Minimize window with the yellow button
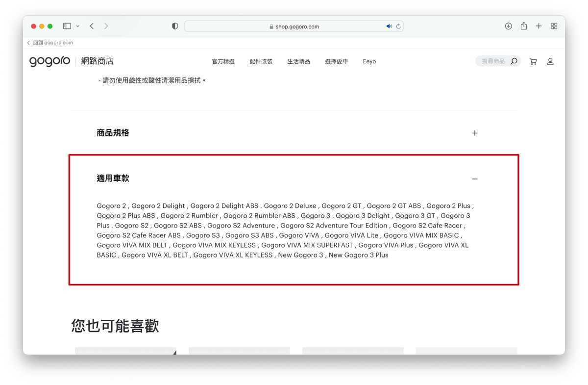Viewport: 588px width, 385px height. point(42,26)
